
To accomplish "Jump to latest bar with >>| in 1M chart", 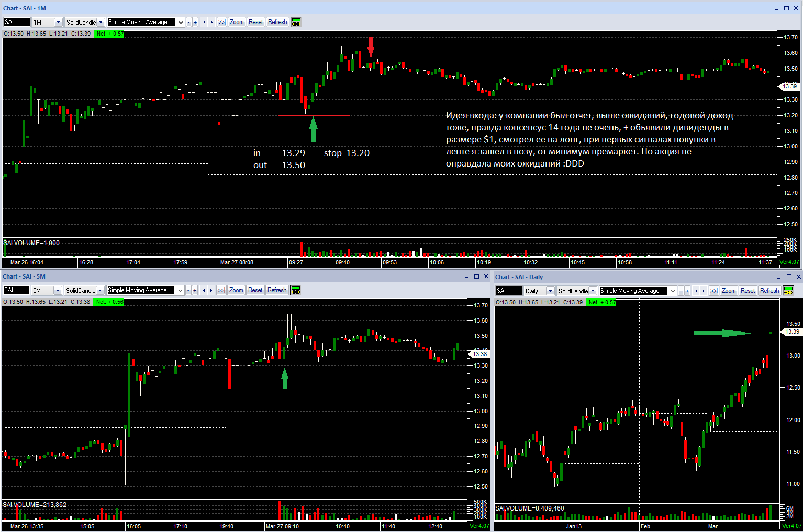I will [x=222, y=22].
